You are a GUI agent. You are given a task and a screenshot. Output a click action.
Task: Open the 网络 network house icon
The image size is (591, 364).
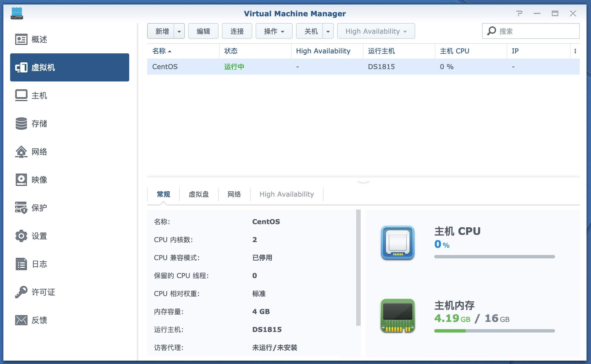(21, 152)
